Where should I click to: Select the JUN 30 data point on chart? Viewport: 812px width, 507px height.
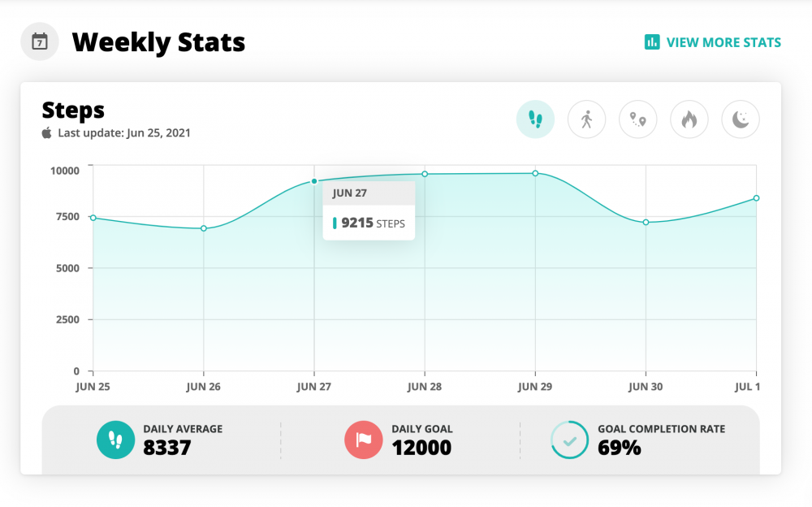point(646,222)
